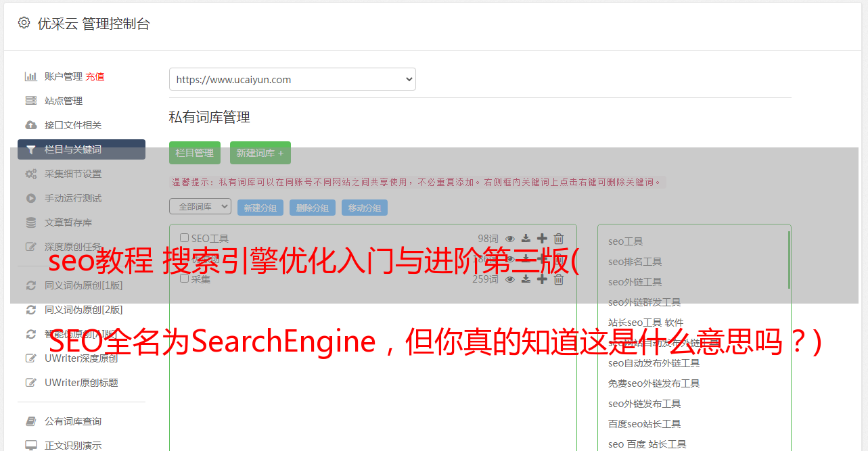The height and width of the screenshot is (451, 868).
Task: Click the keyword list green scrollbar
Action: pos(789,260)
